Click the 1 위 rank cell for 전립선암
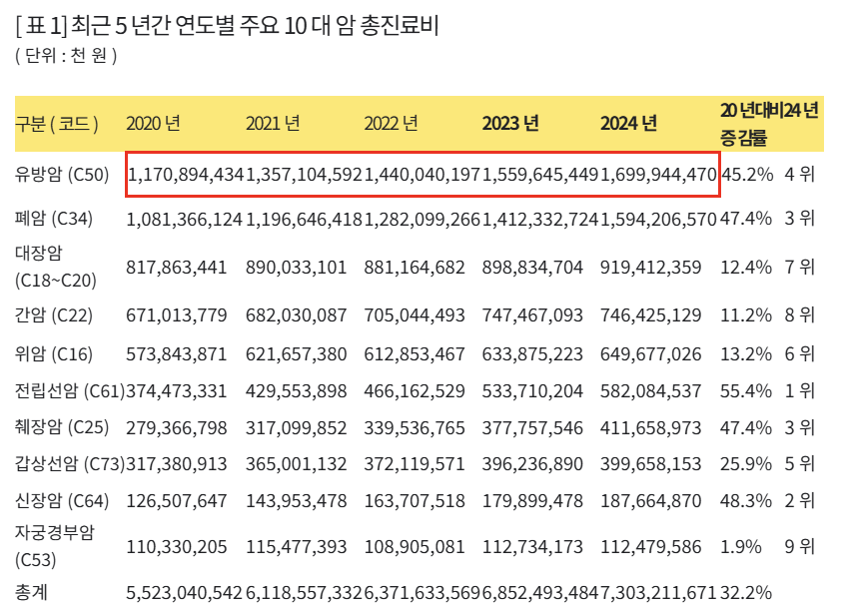The image size is (844, 616). (x=799, y=391)
